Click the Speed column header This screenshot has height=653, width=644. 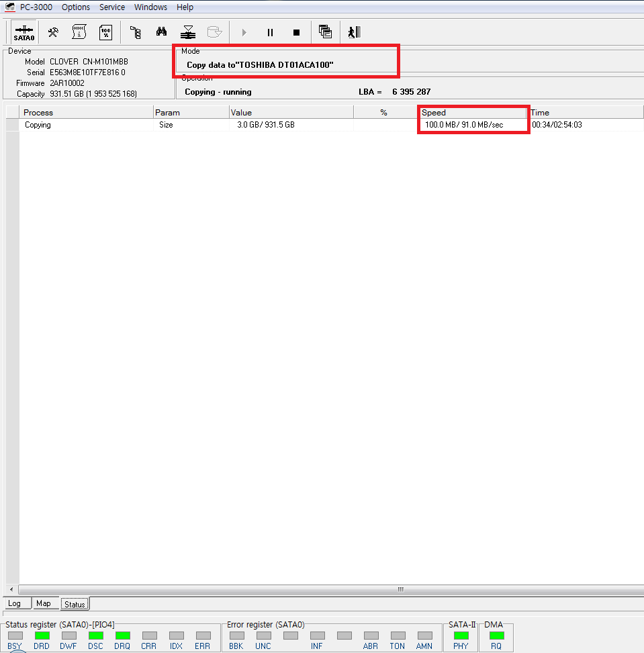point(473,113)
